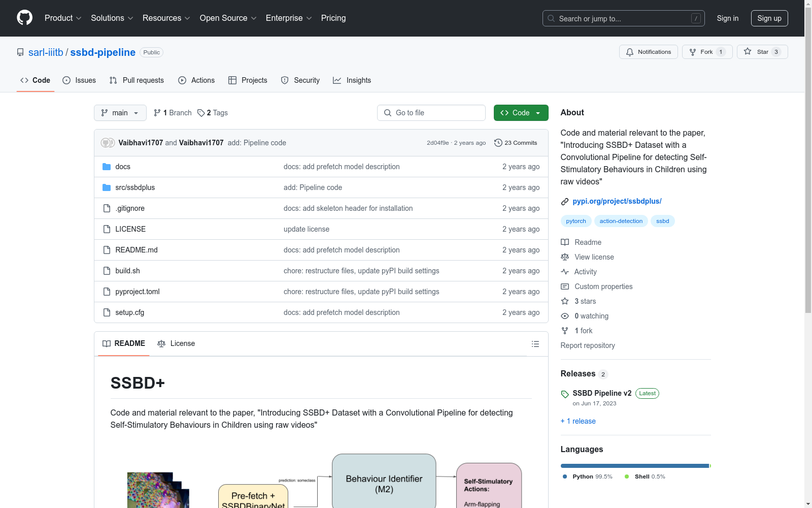
Task: Click the Notifications bell icon
Action: coord(630,52)
